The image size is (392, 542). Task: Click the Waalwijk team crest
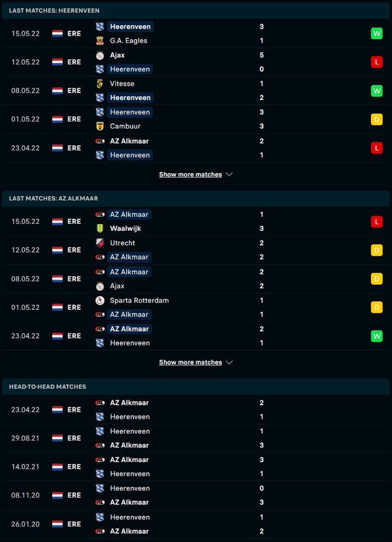[100, 228]
